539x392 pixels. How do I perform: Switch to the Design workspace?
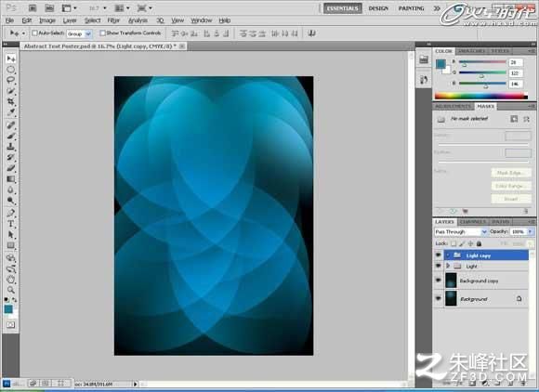tap(378, 8)
